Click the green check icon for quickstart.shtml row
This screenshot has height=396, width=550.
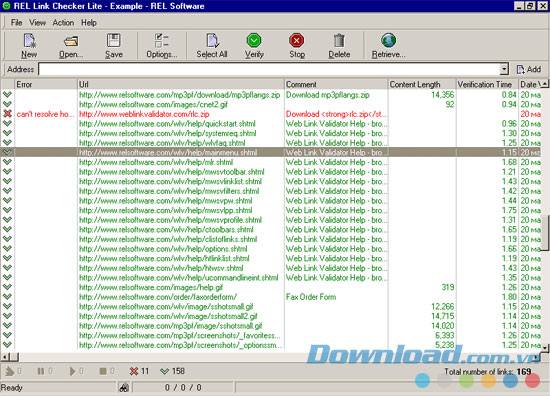pyautogui.click(x=7, y=123)
